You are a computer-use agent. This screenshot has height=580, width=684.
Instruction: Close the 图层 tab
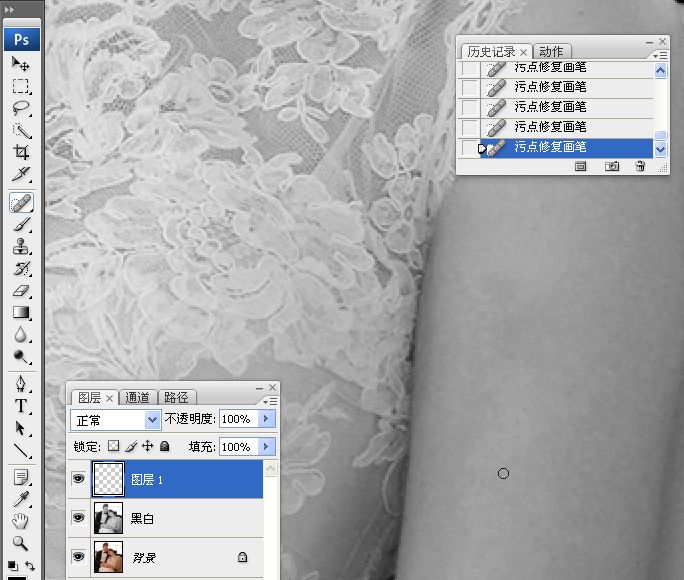click(109, 398)
